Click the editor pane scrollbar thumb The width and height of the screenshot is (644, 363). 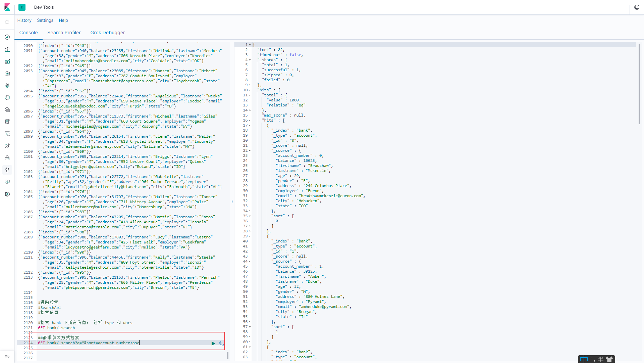[228, 355]
